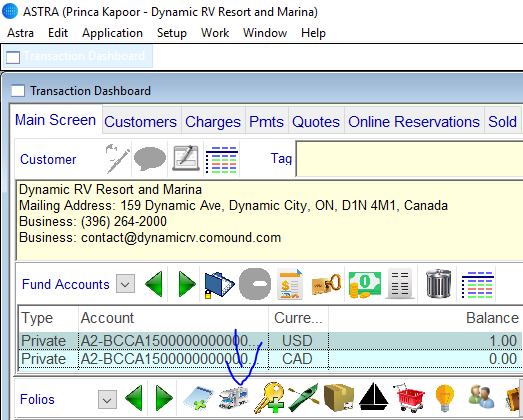Click the Balance column header
The width and height of the screenshot is (523, 420).
click(x=425, y=318)
